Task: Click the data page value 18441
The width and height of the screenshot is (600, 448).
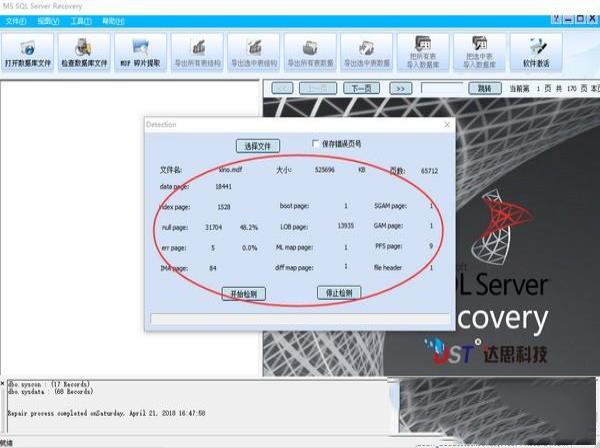Action: 223,187
